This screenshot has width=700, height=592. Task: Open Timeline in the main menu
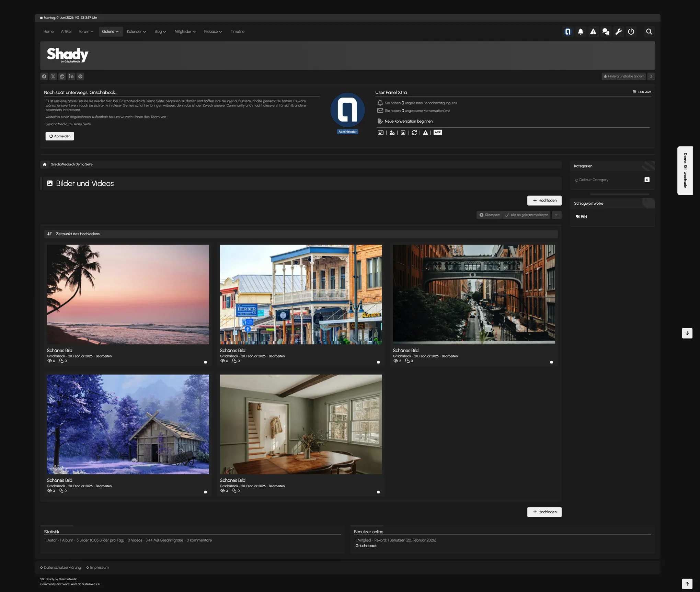237,32
